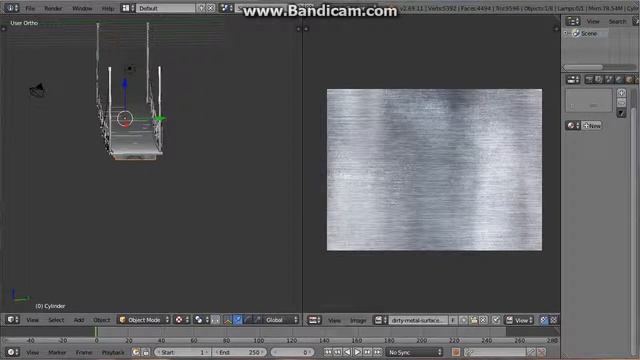Open pivot point selector
Viewport: 640px width, 360px height.
[x=200, y=320]
